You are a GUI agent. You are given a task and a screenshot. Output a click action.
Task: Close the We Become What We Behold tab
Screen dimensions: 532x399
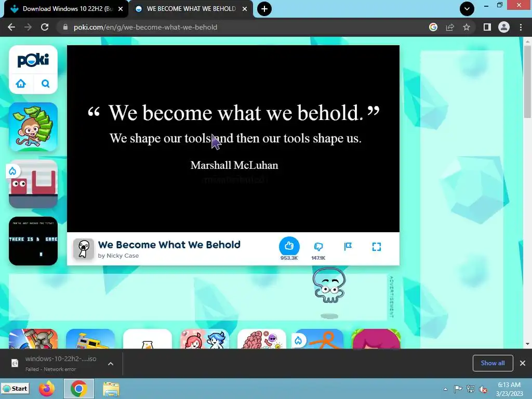tap(245, 9)
